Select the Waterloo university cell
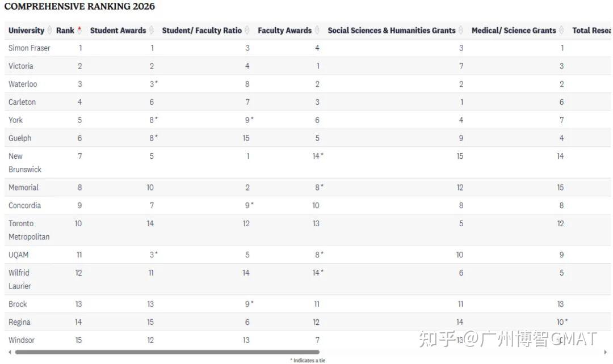The width and height of the screenshot is (613, 364). click(23, 84)
